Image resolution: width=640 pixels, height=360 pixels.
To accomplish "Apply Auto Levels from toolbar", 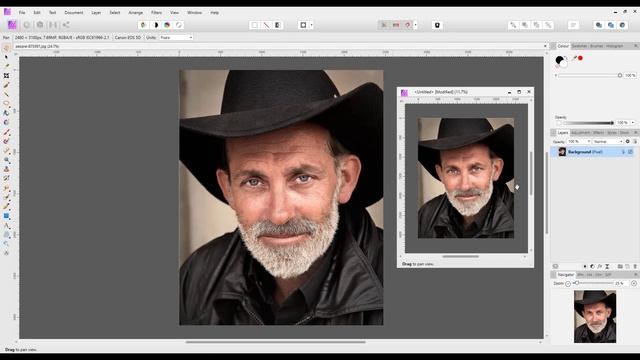I will pyautogui.click(x=143, y=25).
